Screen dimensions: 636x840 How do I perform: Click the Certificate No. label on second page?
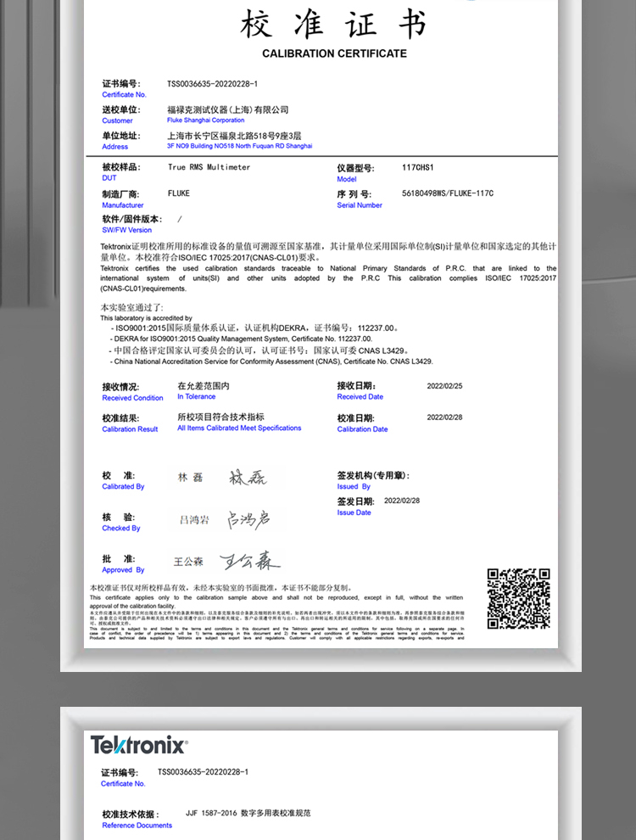(x=123, y=784)
